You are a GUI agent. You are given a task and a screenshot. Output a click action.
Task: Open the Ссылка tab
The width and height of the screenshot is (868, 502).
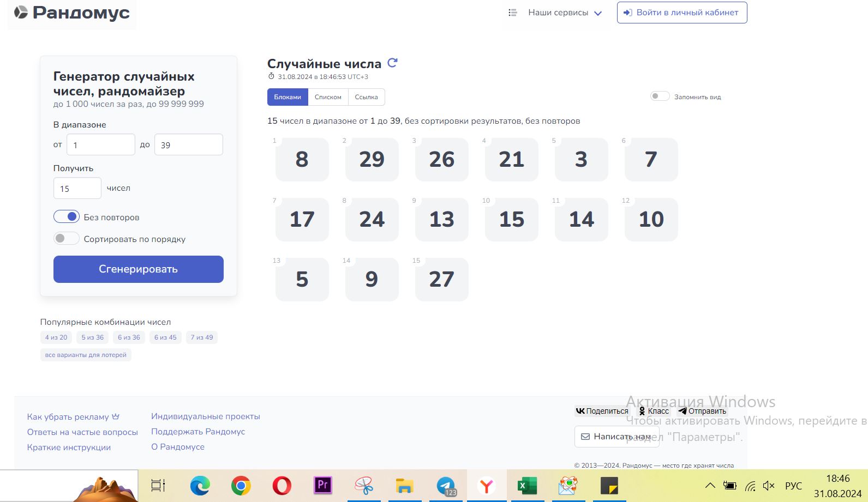[x=366, y=97]
